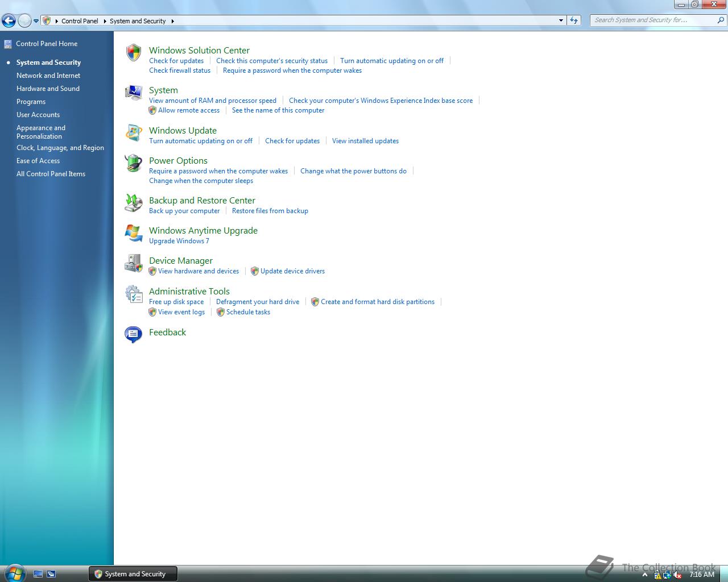The width and height of the screenshot is (728, 582).
Task: Click the Power Options battery icon
Action: 133,163
